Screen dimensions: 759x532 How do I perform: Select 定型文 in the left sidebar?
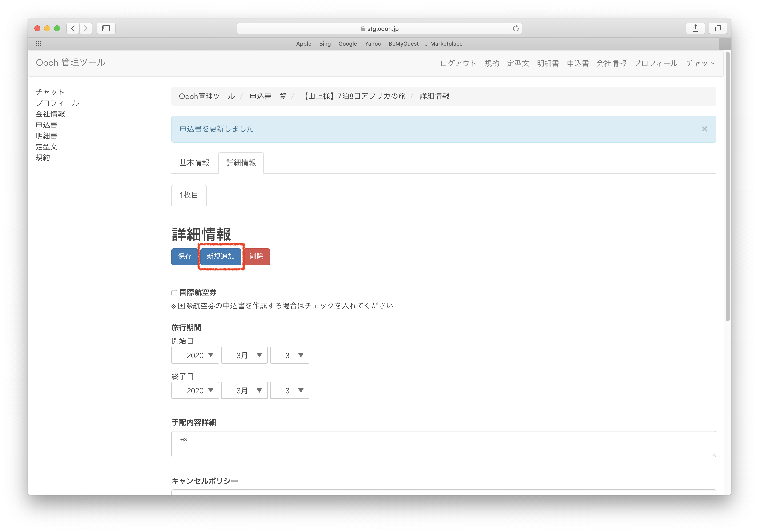click(x=46, y=147)
